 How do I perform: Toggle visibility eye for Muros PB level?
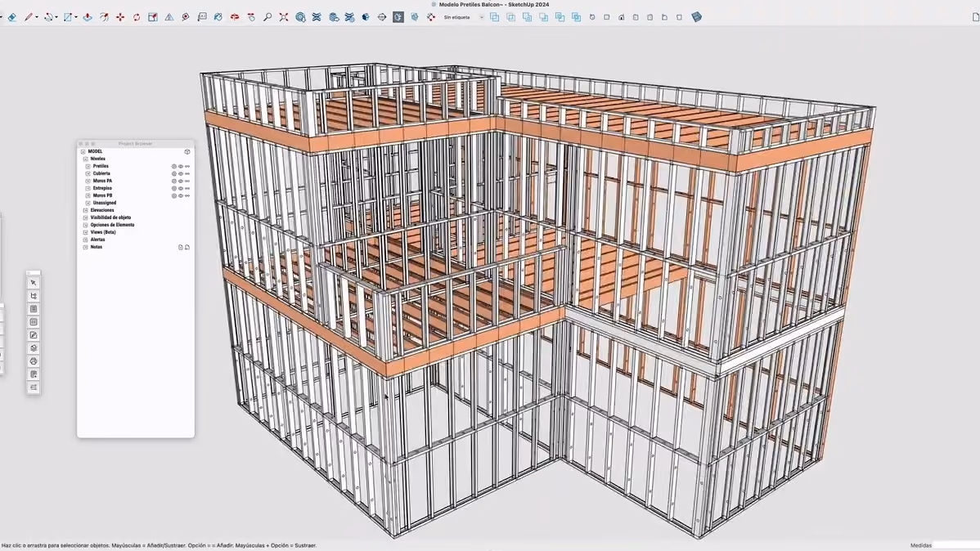pyautogui.click(x=181, y=196)
